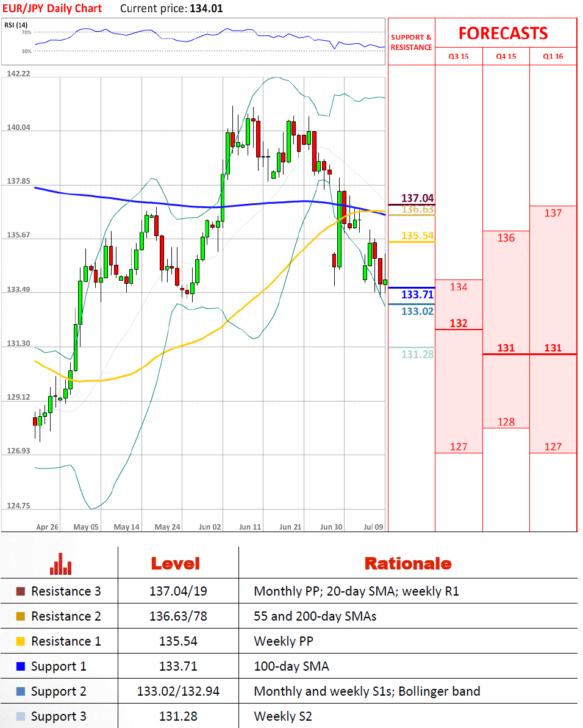583x728 pixels.
Task: Select the Support 2 row label
Action: click(x=59, y=692)
